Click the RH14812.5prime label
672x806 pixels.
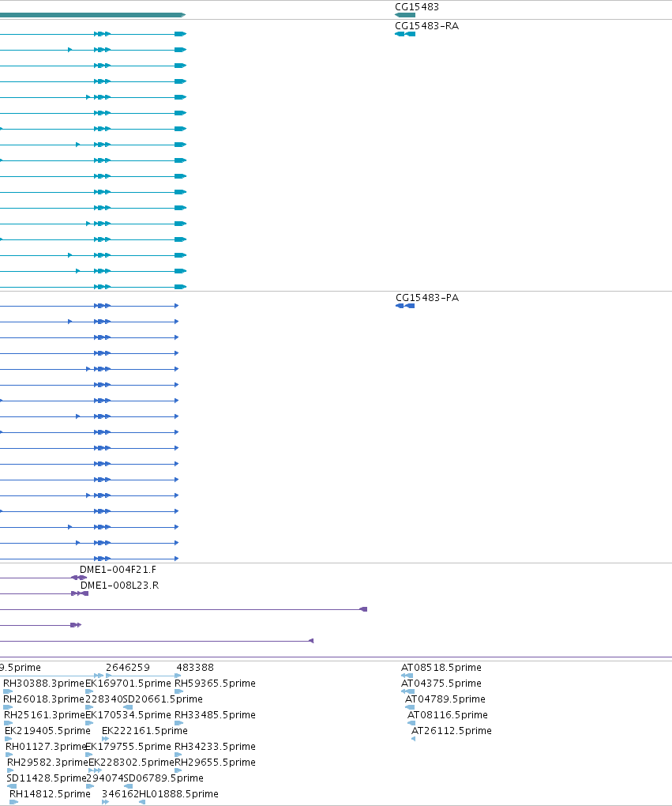click(x=50, y=794)
